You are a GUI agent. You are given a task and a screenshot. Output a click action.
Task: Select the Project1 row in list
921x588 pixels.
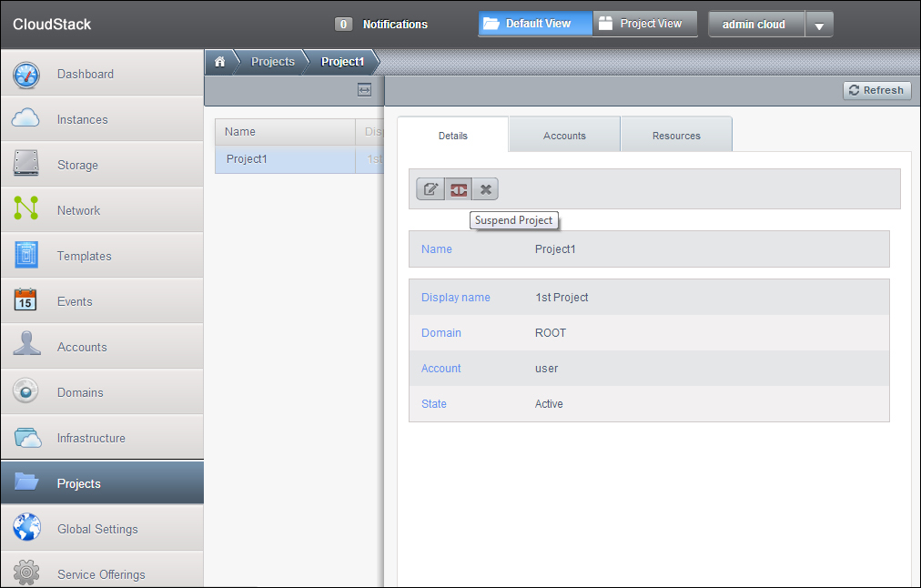point(284,159)
